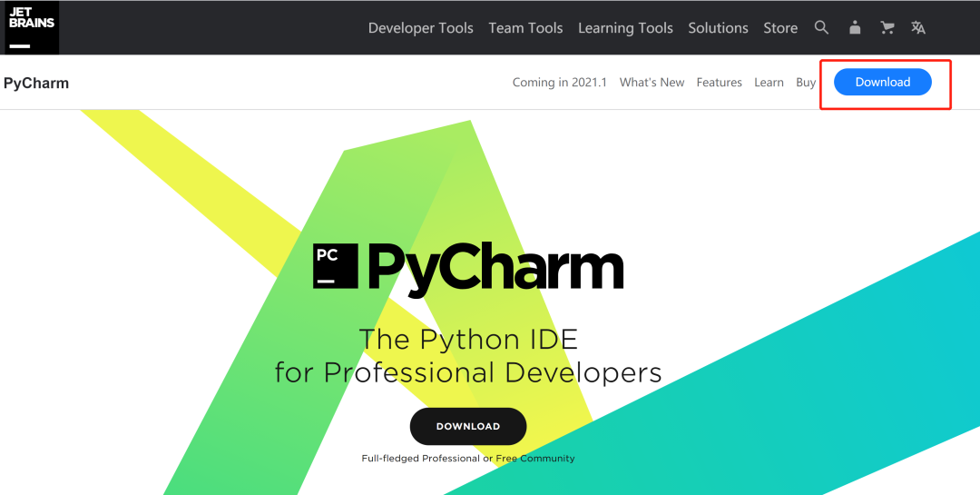
Task: Click the JetBrains logo
Action: click(x=32, y=27)
